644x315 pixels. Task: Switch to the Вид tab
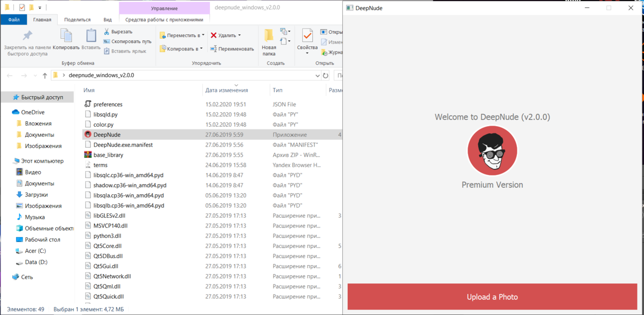tap(107, 19)
